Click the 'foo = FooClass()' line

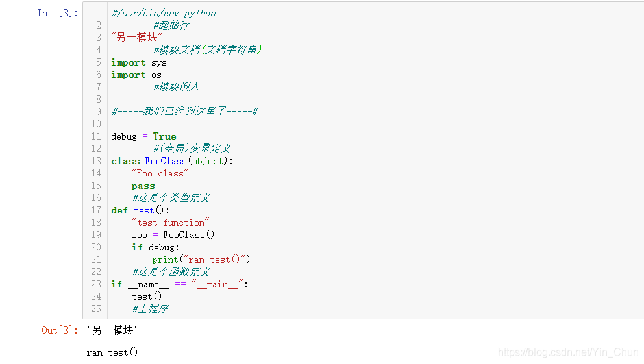pos(173,235)
